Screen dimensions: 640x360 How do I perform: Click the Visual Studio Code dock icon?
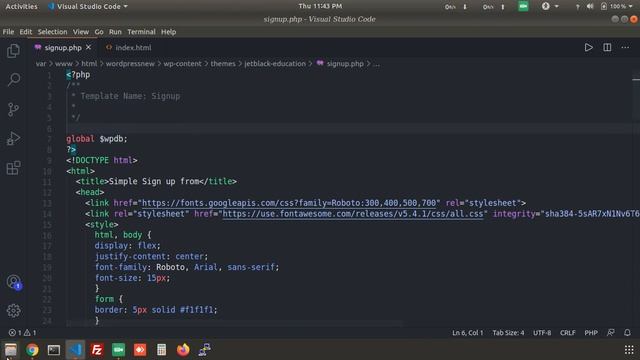click(75, 350)
